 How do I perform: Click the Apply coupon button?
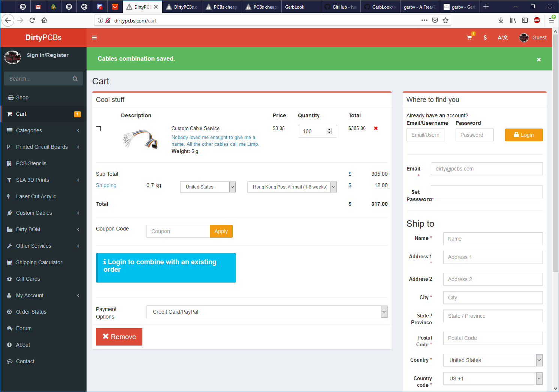point(221,231)
